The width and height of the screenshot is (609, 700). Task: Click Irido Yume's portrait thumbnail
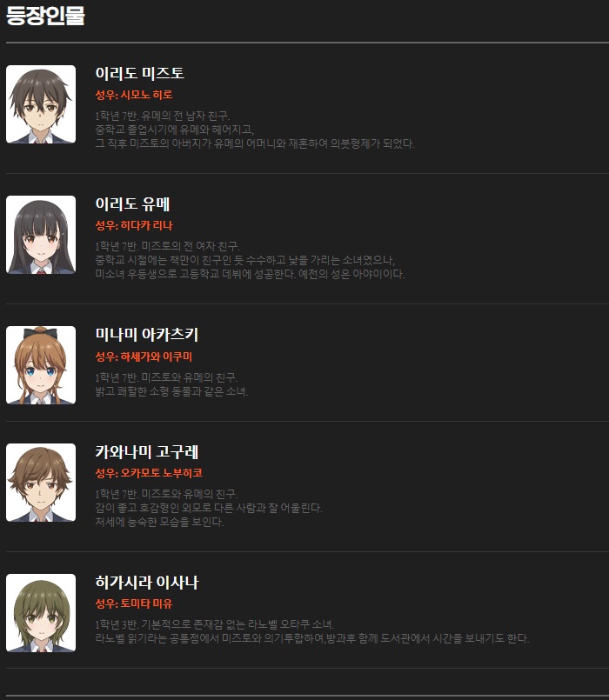coord(41,235)
